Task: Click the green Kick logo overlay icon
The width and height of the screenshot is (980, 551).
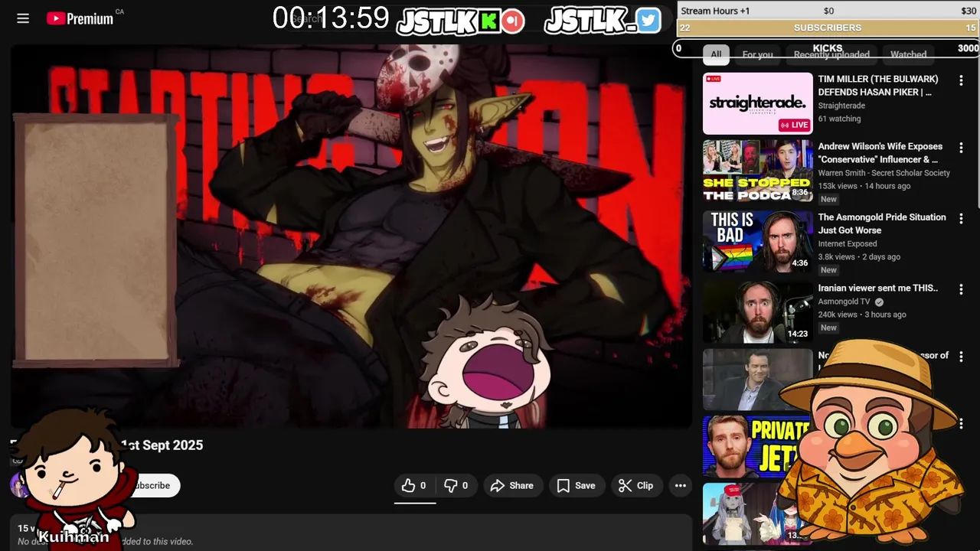Action: click(x=488, y=21)
